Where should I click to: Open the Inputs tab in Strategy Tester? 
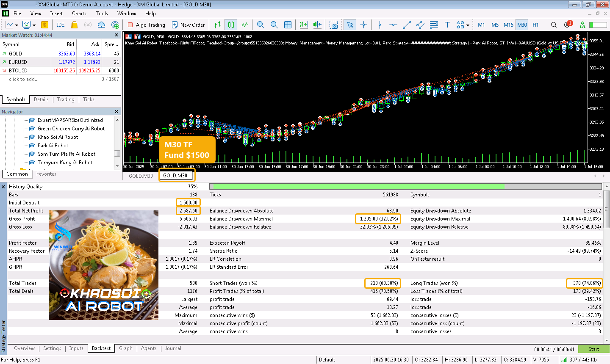click(76, 348)
